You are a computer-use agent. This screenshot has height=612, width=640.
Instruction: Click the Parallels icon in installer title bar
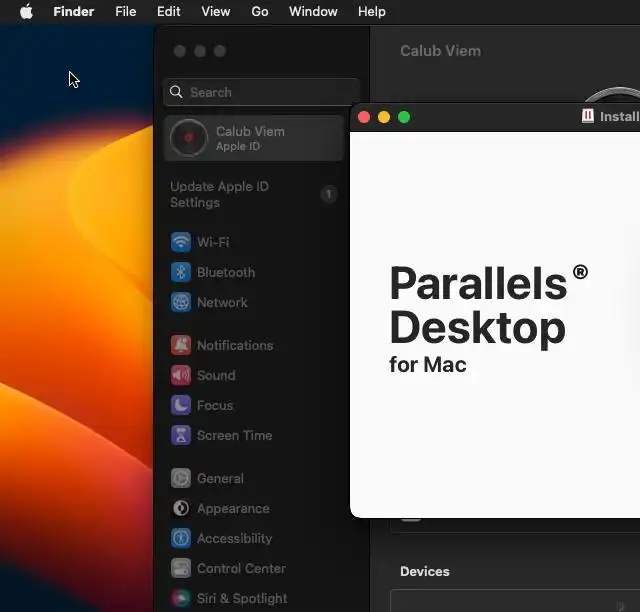[x=587, y=116]
